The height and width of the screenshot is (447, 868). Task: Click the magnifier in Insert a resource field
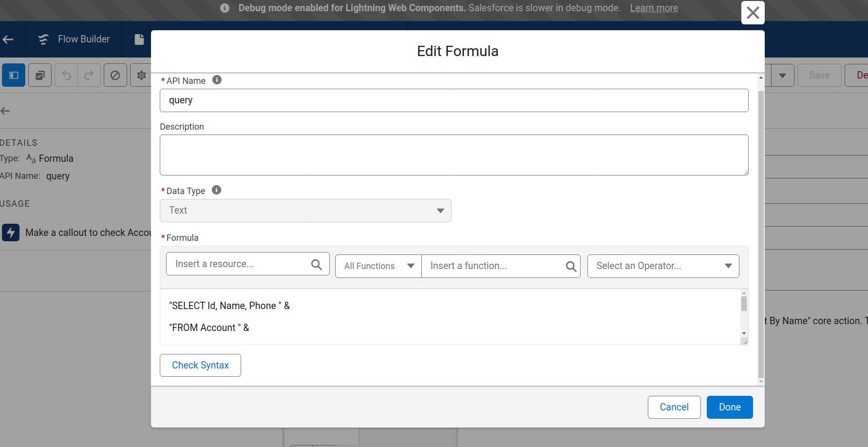coord(316,264)
